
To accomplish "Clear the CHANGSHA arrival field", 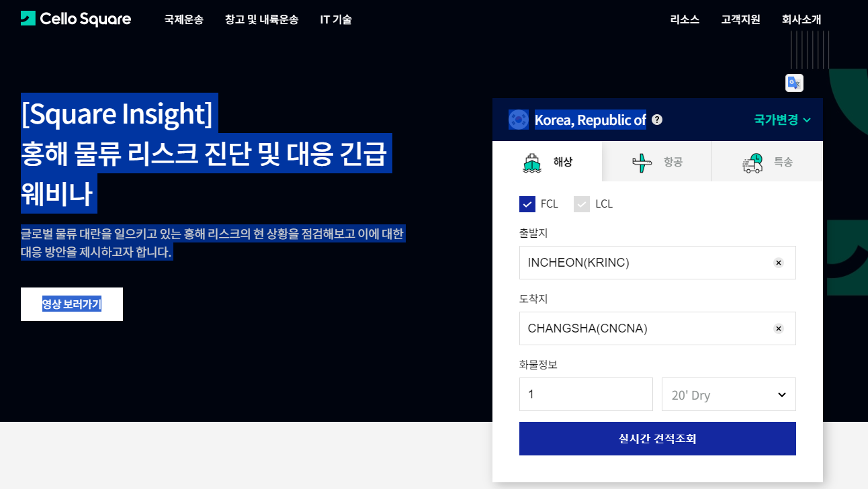I will coord(779,328).
